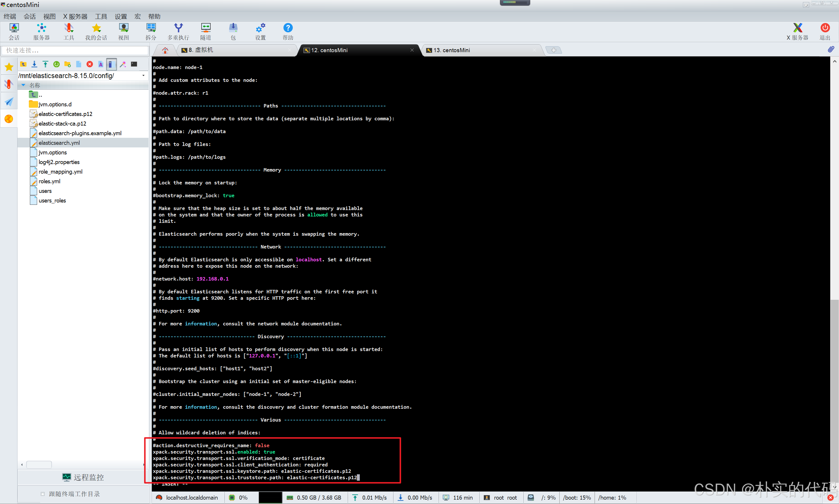Click the red close icon in status bar
The width and height of the screenshot is (839, 504).
(x=830, y=498)
